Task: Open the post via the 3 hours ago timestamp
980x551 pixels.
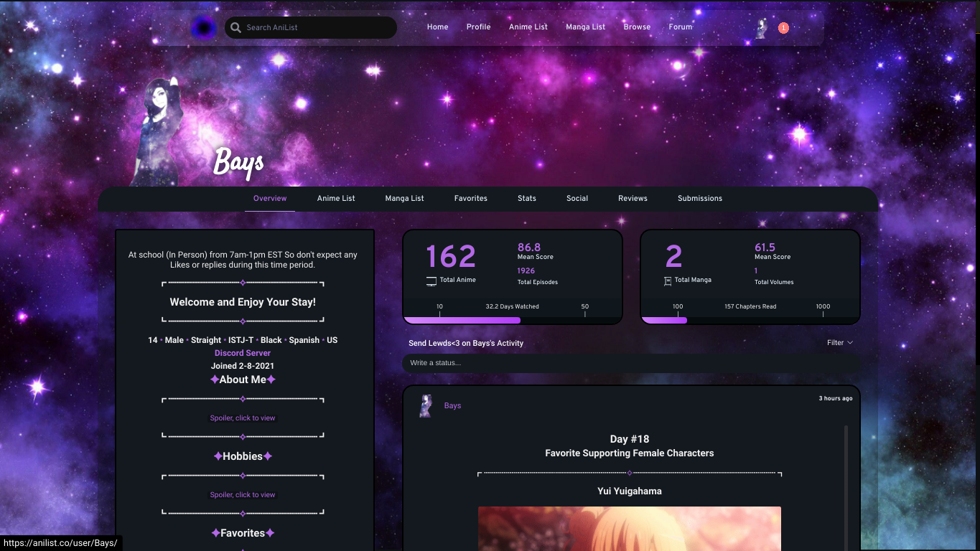Action: [836, 398]
